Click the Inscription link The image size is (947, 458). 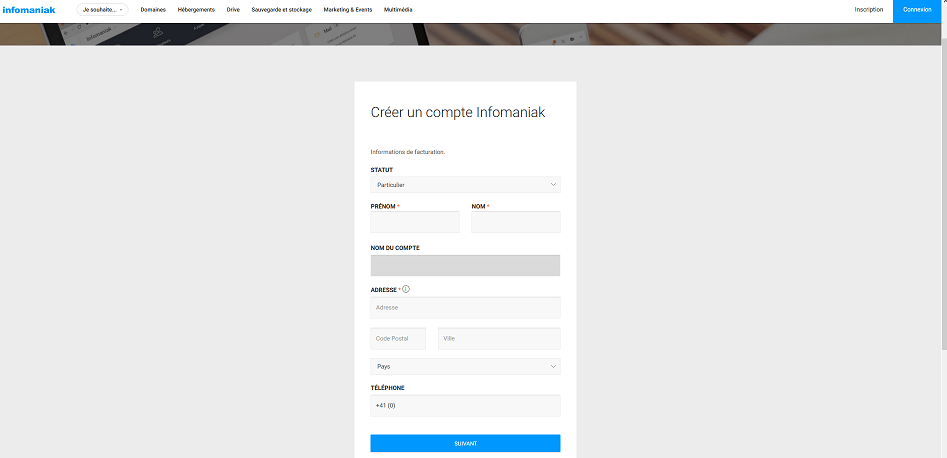click(x=868, y=10)
